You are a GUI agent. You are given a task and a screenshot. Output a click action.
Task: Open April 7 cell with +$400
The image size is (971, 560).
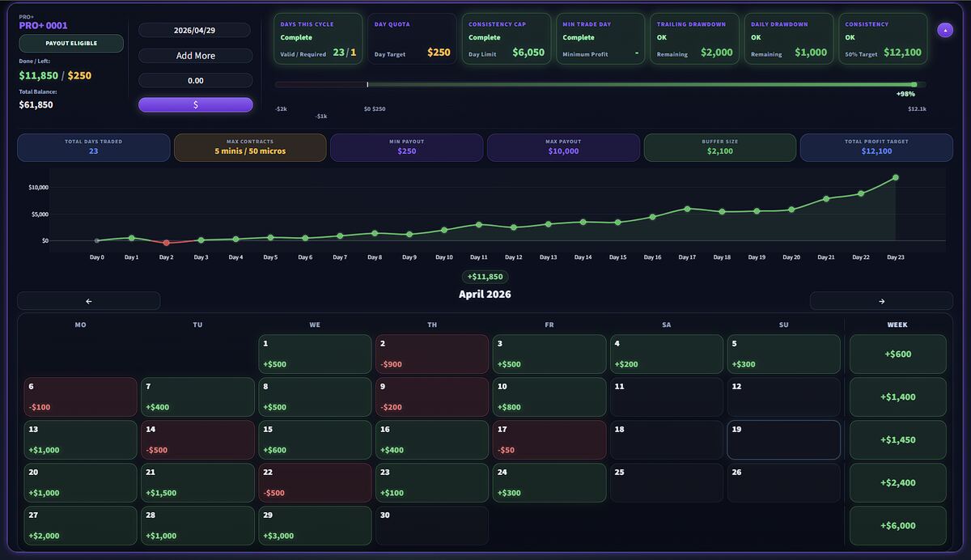click(197, 397)
